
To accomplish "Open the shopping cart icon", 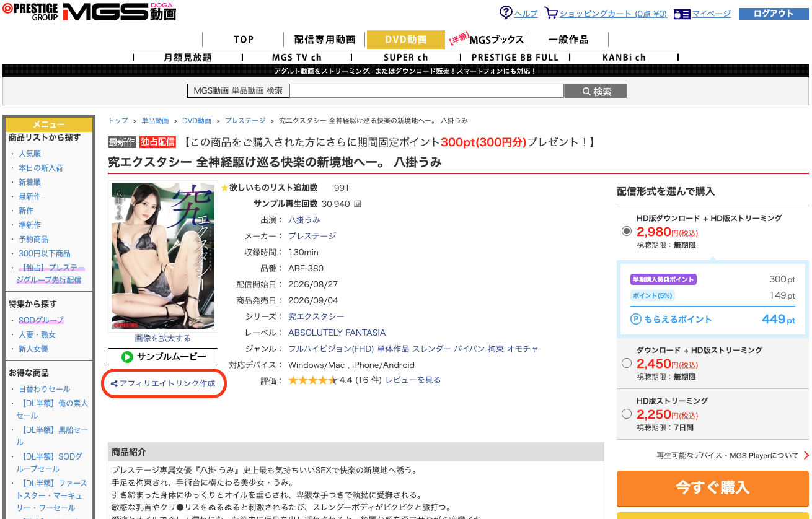I will click(x=550, y=13).
